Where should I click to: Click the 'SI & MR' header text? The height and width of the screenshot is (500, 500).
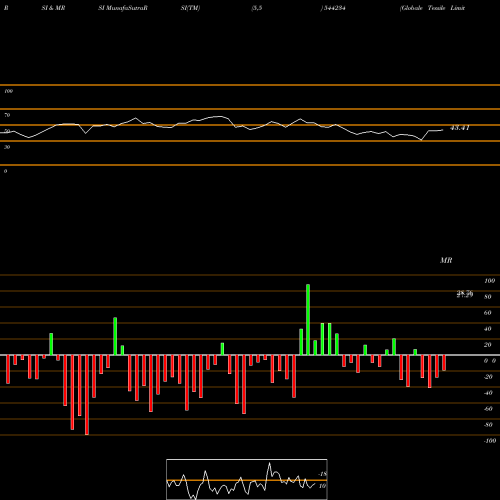[x=53, y=8]
